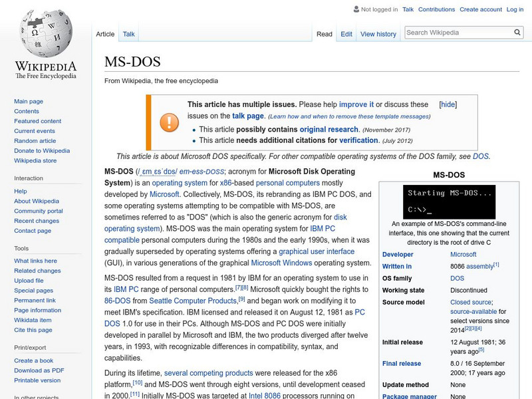
Task: Follow the graphical user interface link
Action: click(317, 251)
